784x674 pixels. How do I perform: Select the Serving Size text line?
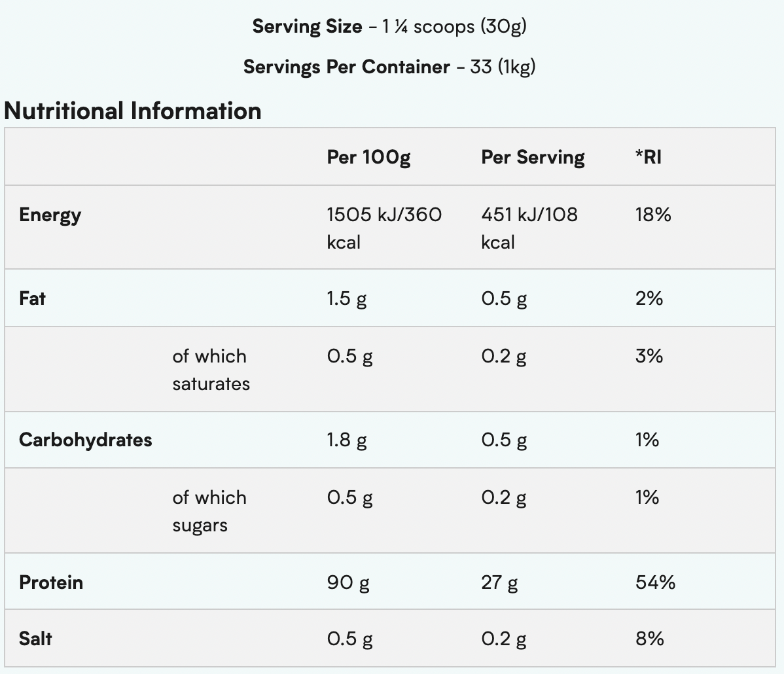coord(389,26)
